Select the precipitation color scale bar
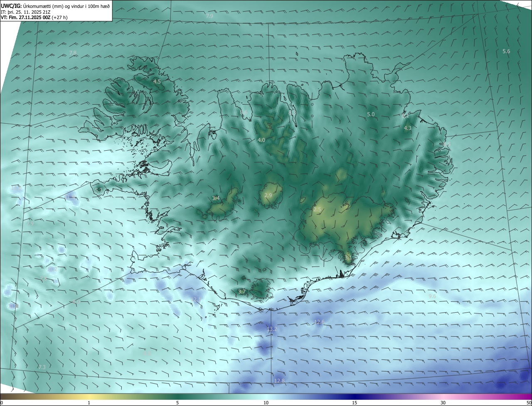The image size is (532, 406). [x=266, y=396]
